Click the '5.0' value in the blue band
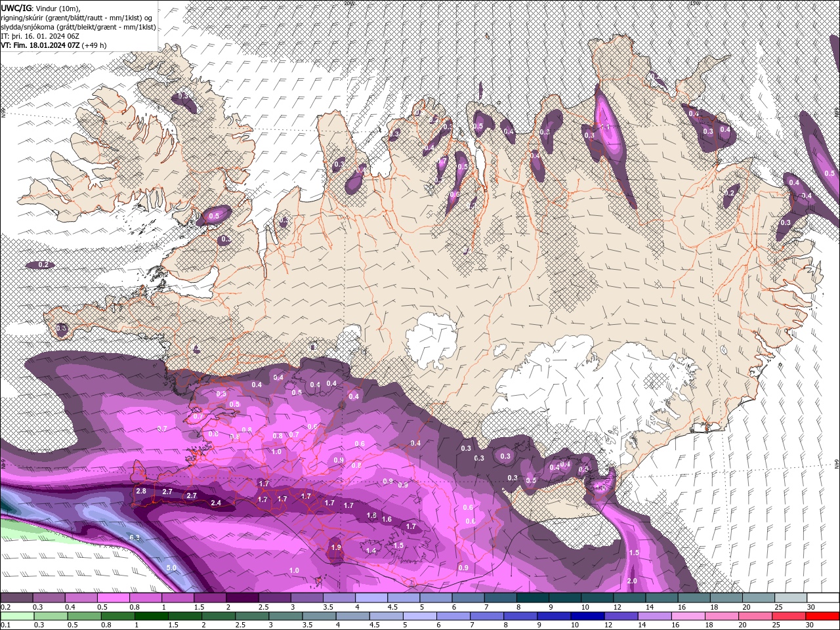This screenshot has width=840, height=630. click(171, 568)
